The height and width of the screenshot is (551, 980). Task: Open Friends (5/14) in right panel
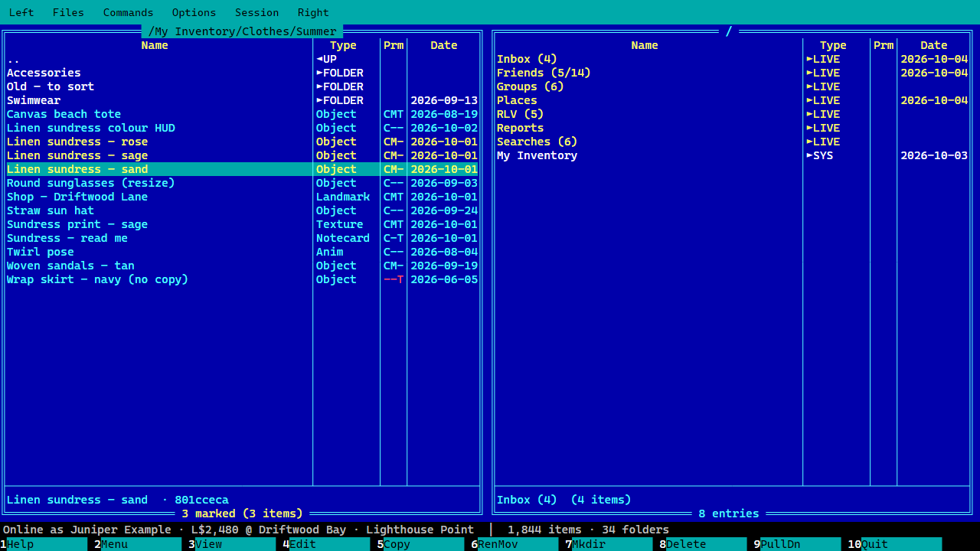[x=733, y=73]
